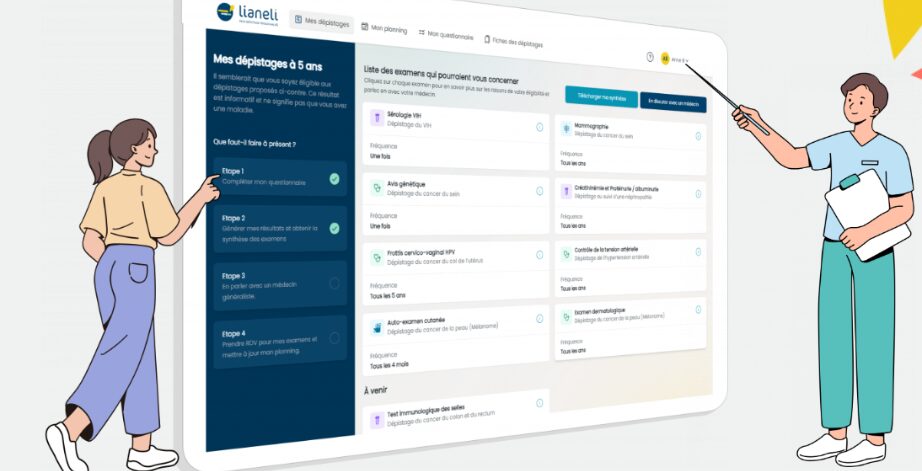Click the Fiches des dépistages document icon
Viewport: 922px width, 471px height.
coord(487,39)
